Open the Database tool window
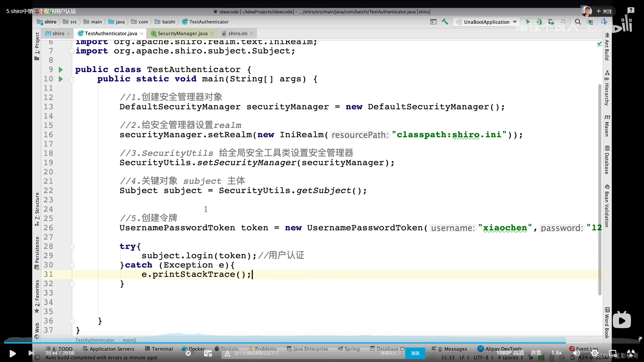Viewport: 644px width, 362px height. pos(607,160)
